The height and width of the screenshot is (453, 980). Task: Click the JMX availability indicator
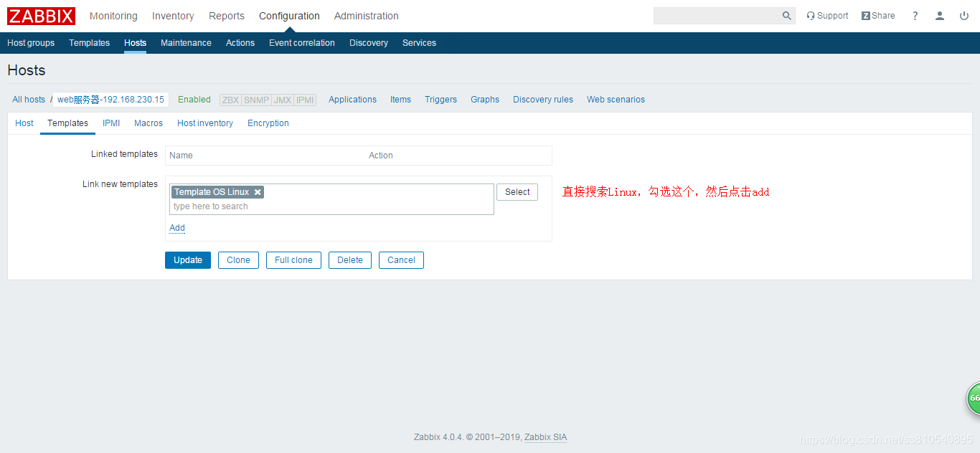[x=283, y=100]
